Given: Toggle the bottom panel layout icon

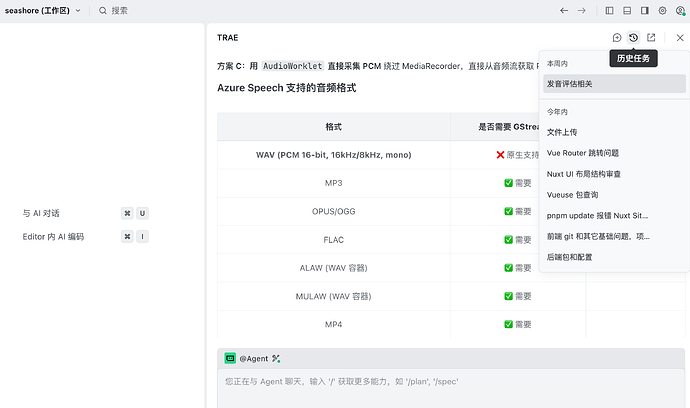Looking at the screenshot, I should [627, 11].
